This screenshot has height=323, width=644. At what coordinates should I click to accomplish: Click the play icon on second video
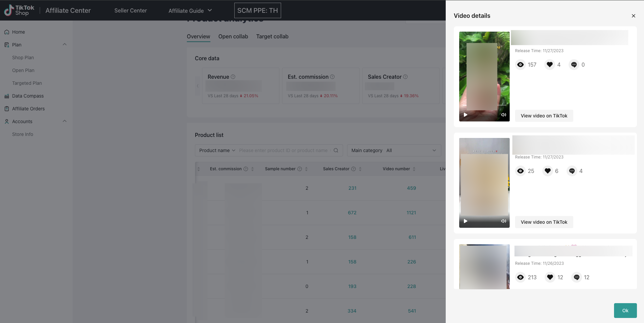click(x=466, y=221)
